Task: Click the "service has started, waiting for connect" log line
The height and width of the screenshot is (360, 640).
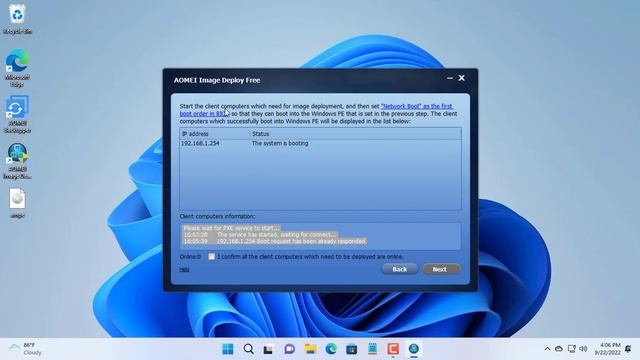Action: pyautogui.click(x=260, y=235)
